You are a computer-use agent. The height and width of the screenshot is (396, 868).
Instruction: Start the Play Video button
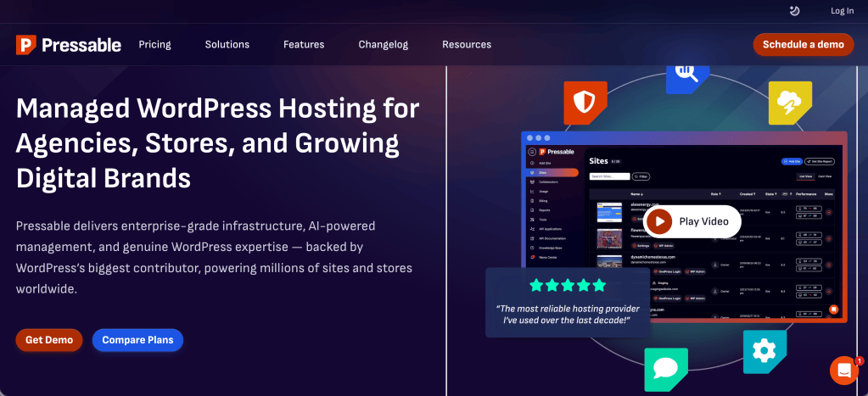pyautogui.click(x=692, y=222)
